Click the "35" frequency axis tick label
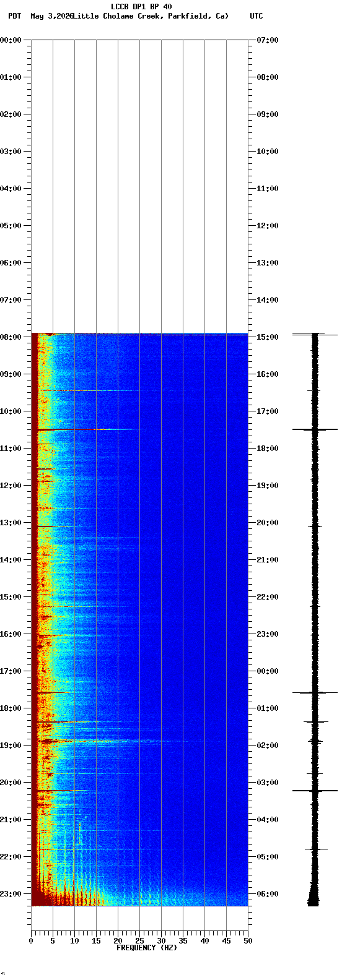 click(x=183, y=942)
